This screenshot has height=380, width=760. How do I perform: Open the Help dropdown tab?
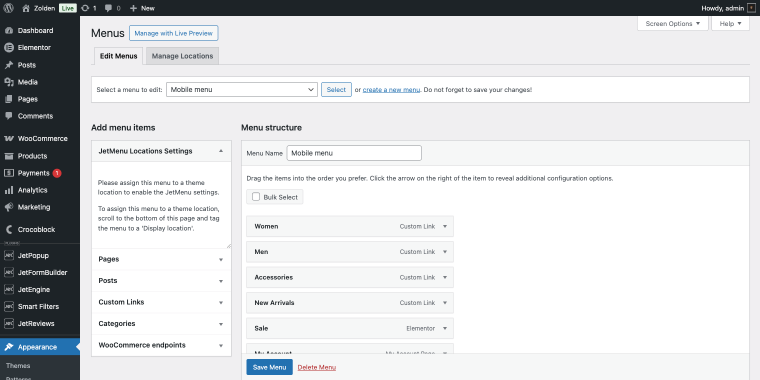click(730, 23)
